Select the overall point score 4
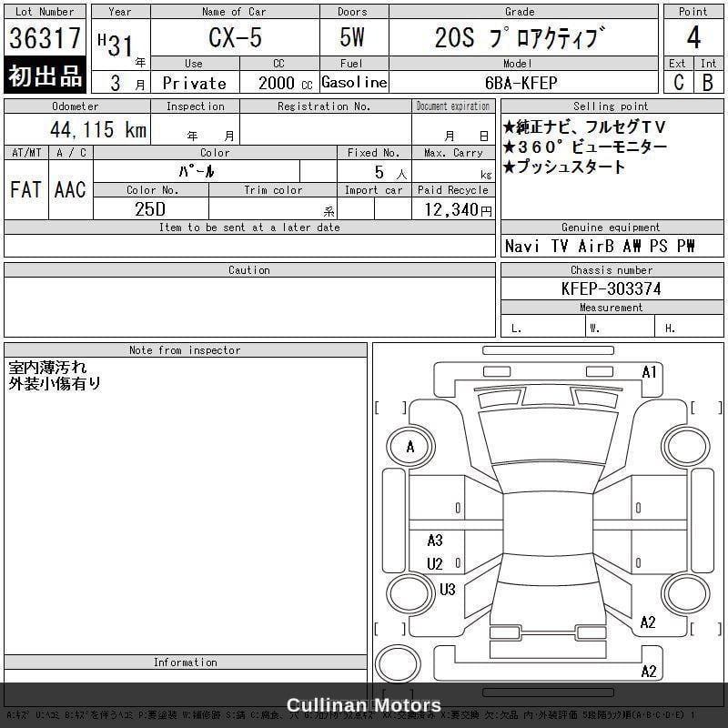Viewport: 728px width, 728px height. coord(693,37)
